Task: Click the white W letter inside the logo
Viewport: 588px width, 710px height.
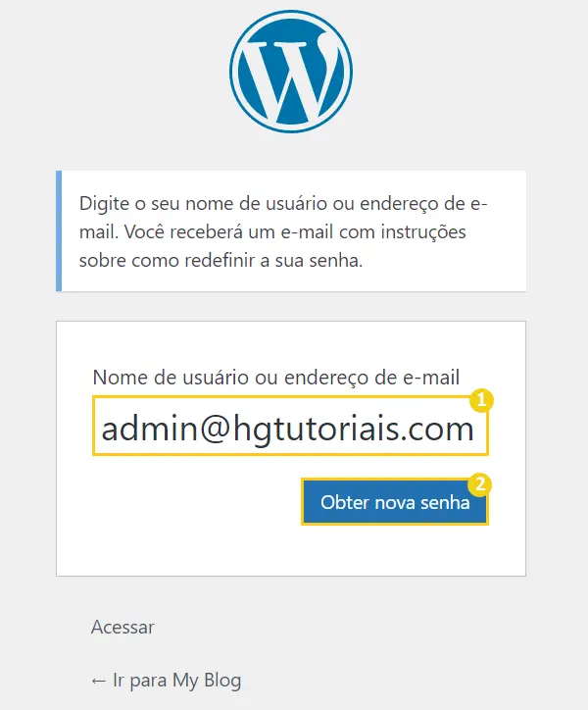Action: pyautogui.click(x=290, y=76)
